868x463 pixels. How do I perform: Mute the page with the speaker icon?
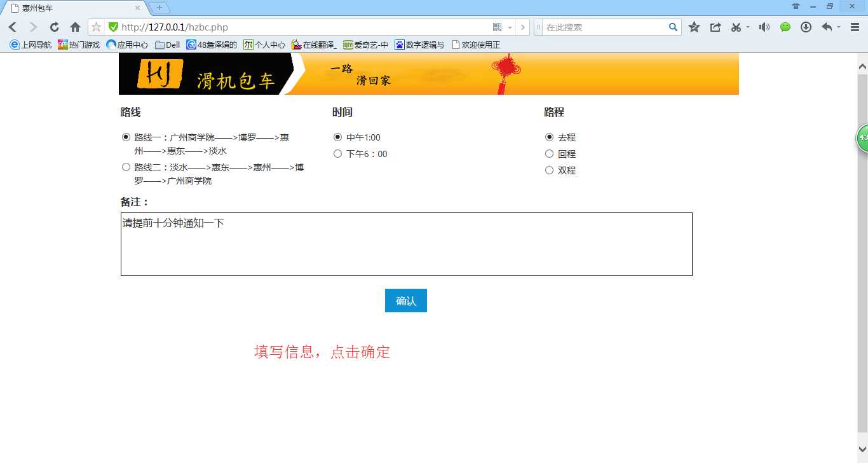(764, 27)
